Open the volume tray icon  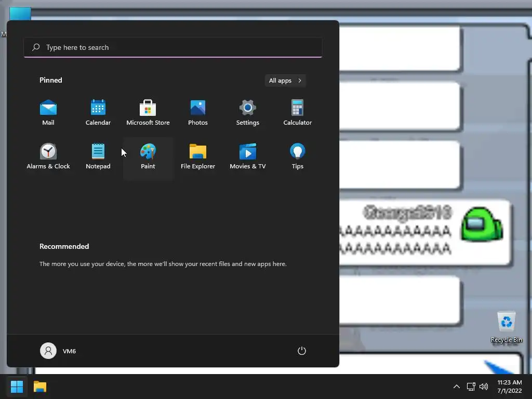[x=484, y=387]
